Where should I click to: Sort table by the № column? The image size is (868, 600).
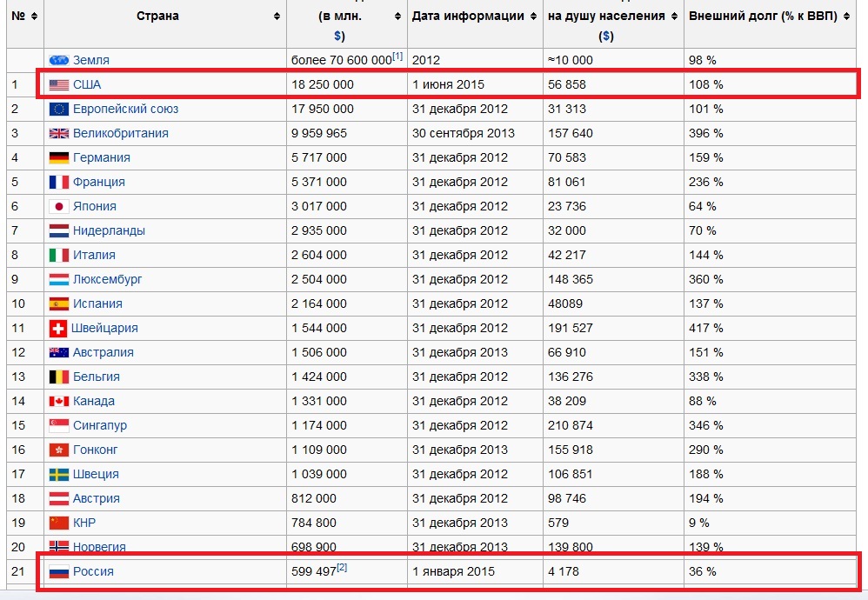coord(35,17)
